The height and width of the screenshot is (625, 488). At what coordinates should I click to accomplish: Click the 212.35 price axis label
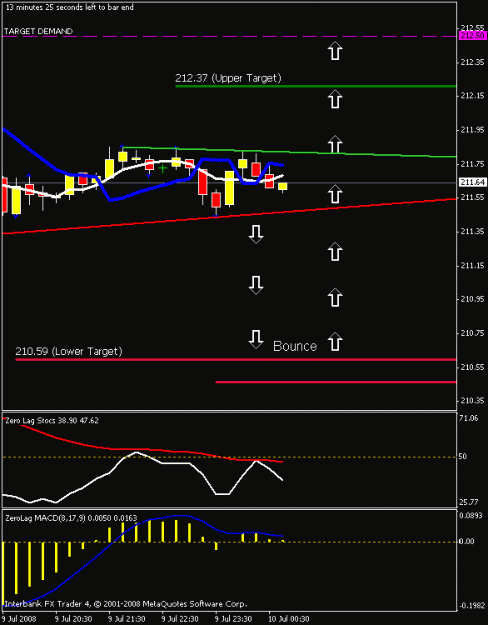click(473, 62)
